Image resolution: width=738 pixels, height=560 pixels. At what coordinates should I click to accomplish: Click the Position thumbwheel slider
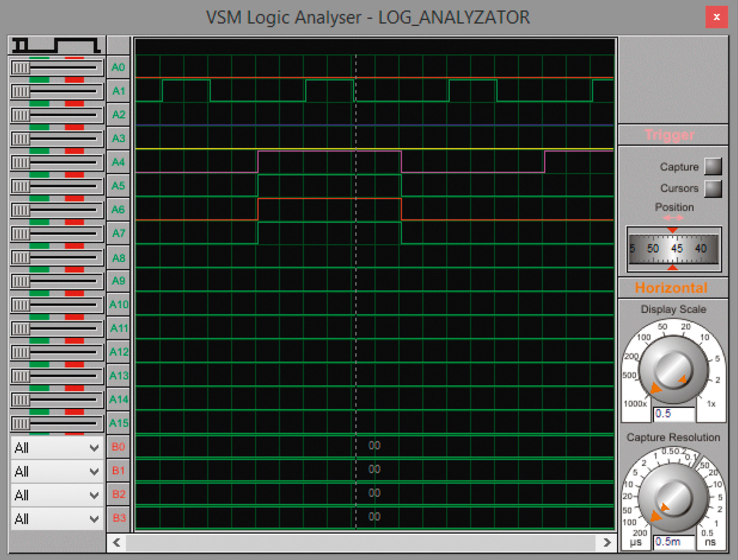pyautogui.click(x=674, y=249)
